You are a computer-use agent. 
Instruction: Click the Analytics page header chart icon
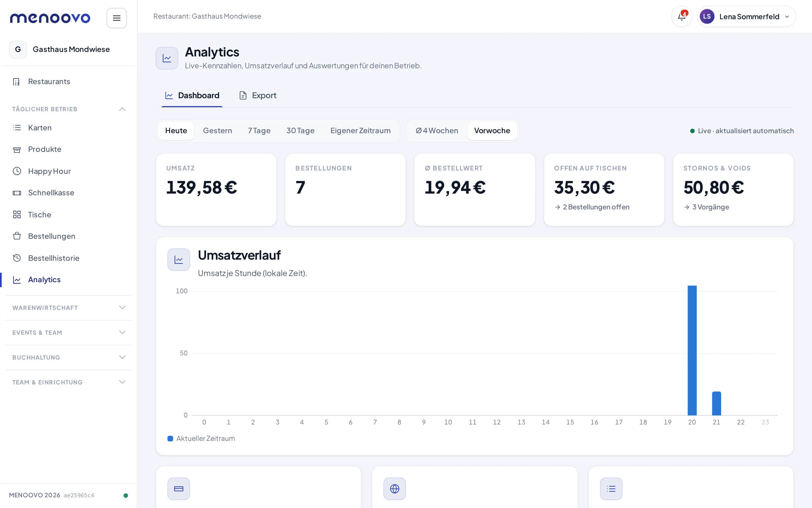167,58
